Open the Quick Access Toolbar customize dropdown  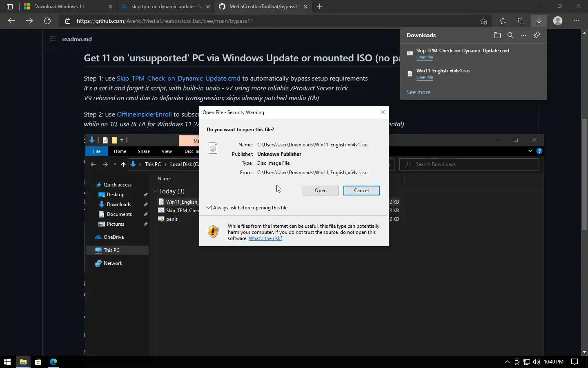tap(122, 140)
